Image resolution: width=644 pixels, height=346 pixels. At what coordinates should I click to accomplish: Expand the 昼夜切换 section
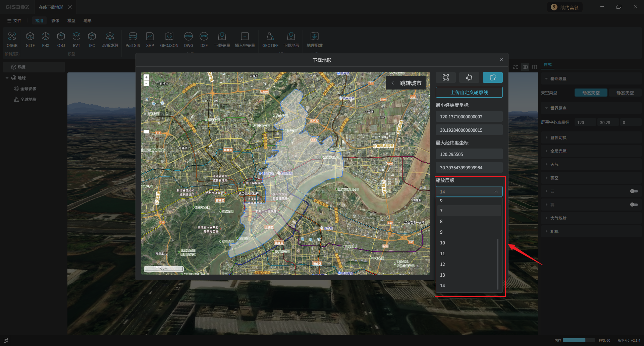pyautogui.click(x=558, y=138)
